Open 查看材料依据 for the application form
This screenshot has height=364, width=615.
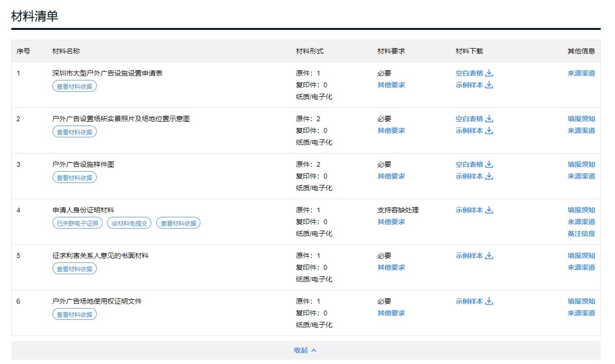[x=74, y=85]
